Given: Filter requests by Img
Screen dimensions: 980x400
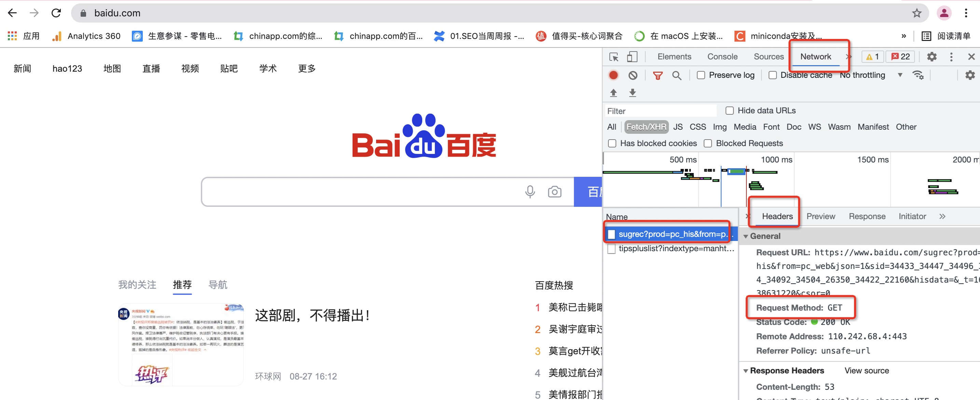Looking at the screenshot, I should pos(719,127).
